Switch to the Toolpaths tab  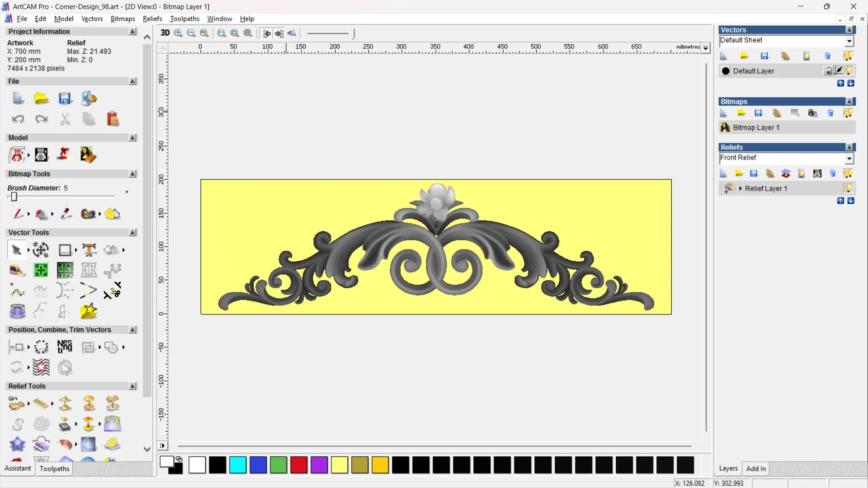click(x=54, y=469)
